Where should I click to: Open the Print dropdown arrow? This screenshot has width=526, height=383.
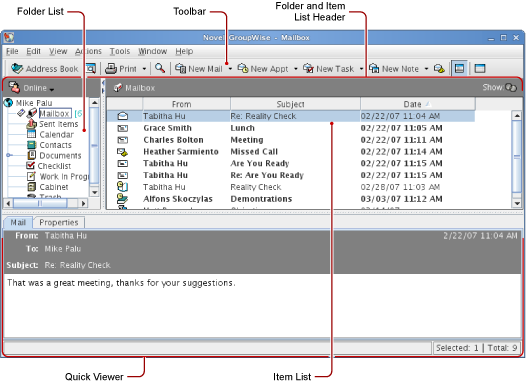click(144, 69)
